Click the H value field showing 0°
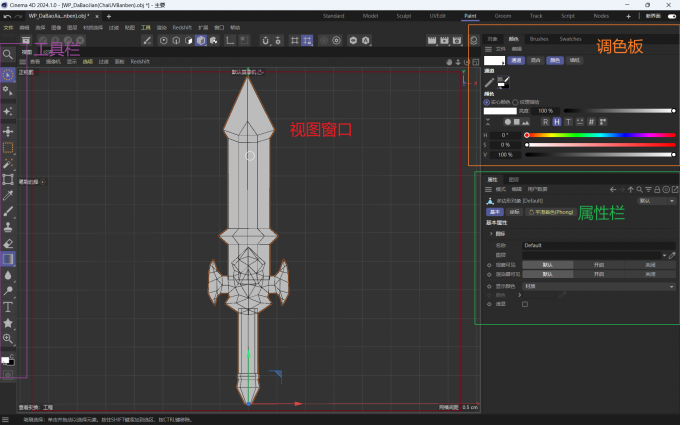This screenshot has height=425, width=680. pos(505,135)
